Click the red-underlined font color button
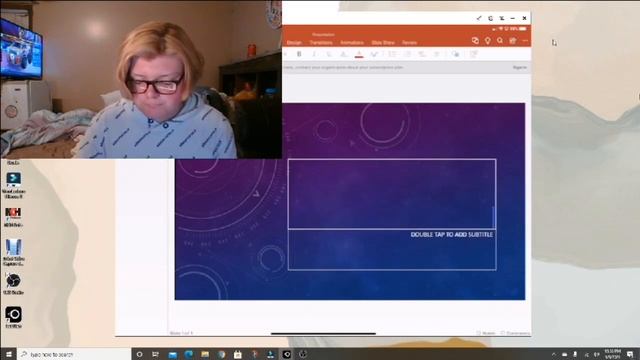This screenshot has height=360, width=640. tap(359, 54)
